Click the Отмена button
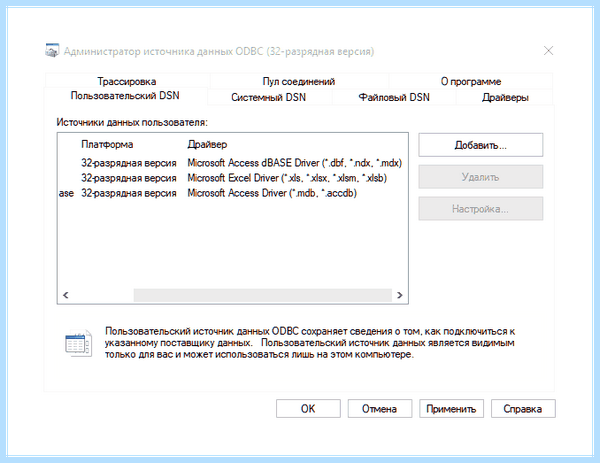This screenshot has width=600, height=463. (380, 409)
